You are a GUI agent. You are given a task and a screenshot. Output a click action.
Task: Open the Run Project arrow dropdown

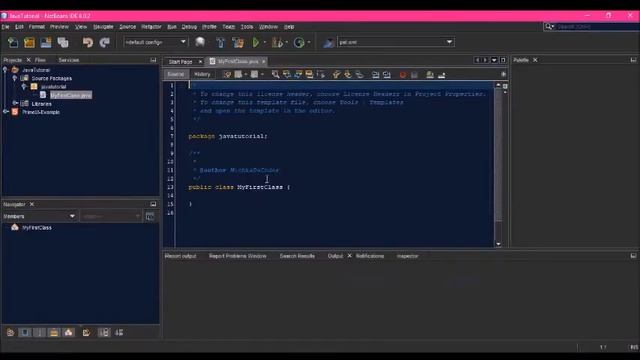coord(264,42)
